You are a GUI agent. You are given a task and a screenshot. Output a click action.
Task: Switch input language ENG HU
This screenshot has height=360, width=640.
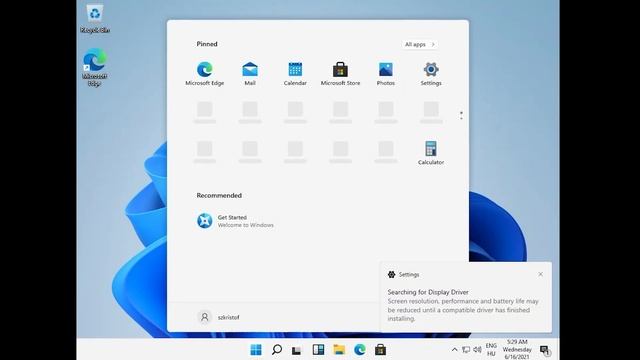pos(491,350)
